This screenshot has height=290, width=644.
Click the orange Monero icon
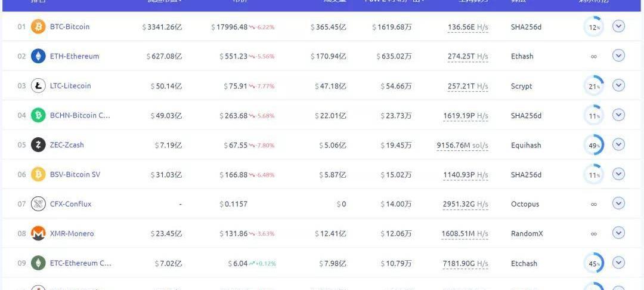[38, 234]
